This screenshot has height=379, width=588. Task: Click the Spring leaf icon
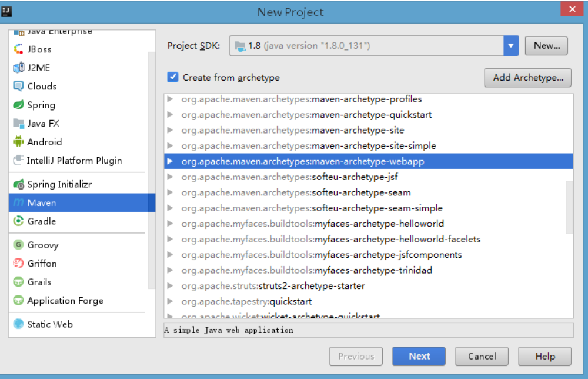tap(18, 105)
